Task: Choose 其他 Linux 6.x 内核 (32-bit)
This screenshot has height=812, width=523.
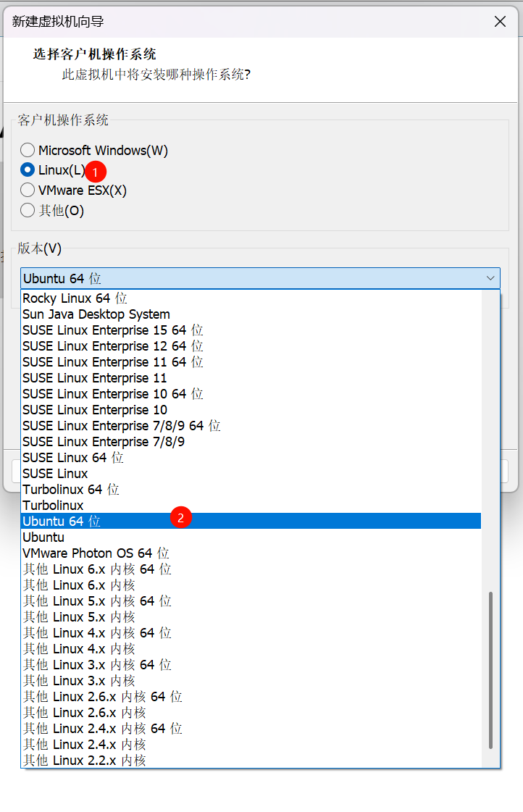Action: point(251,585)
